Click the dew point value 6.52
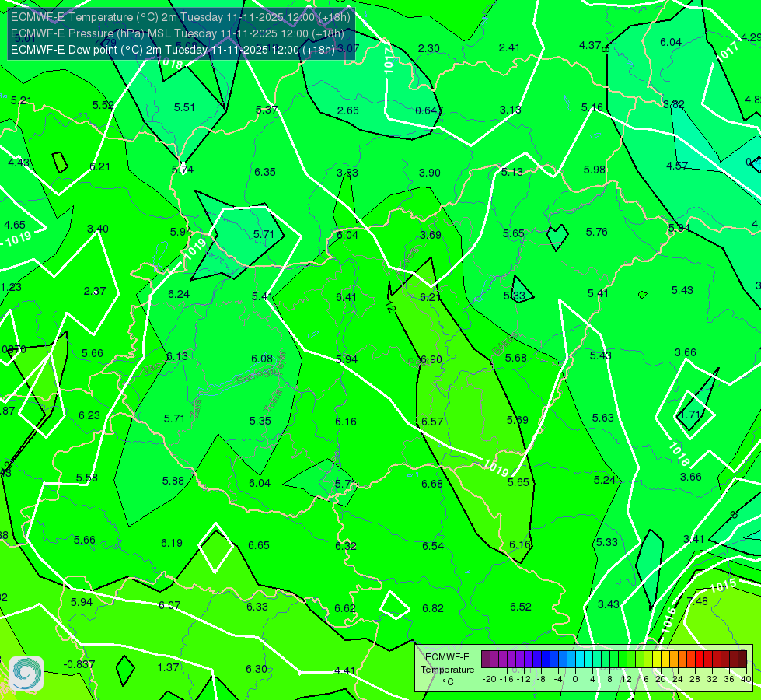 tap(520, 607)
